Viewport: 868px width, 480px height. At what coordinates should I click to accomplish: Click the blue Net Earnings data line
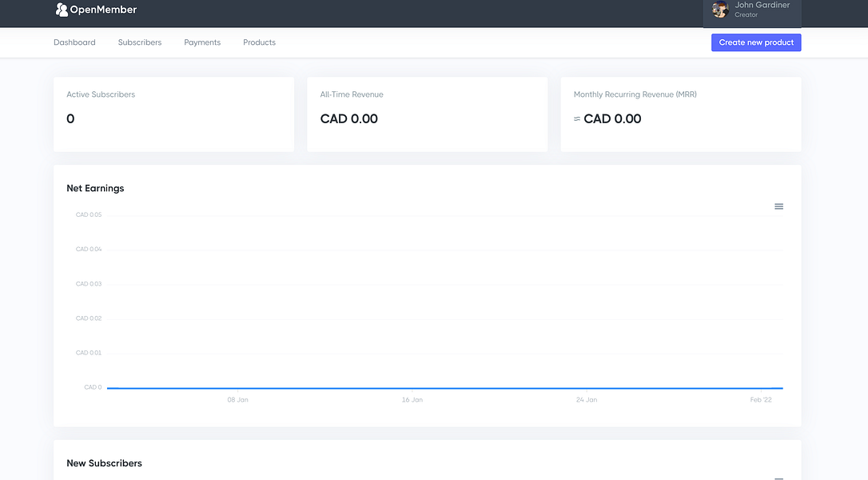point(445,388)
